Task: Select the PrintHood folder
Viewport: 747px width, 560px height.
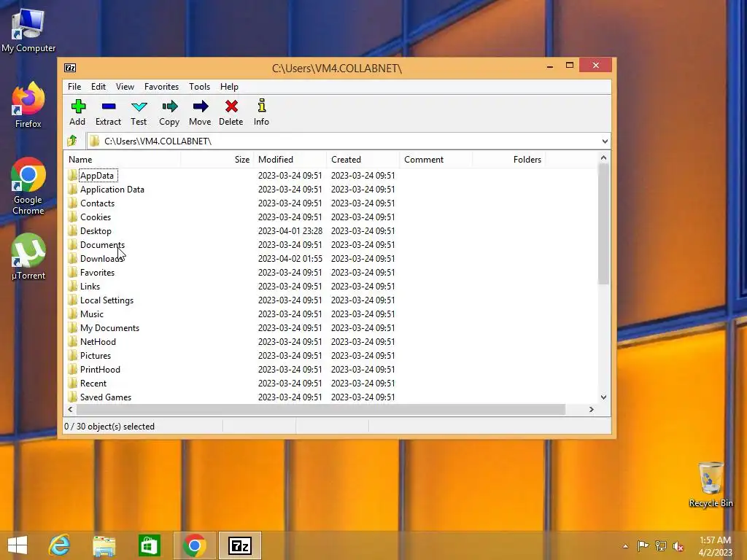Action: coord(100,370)
